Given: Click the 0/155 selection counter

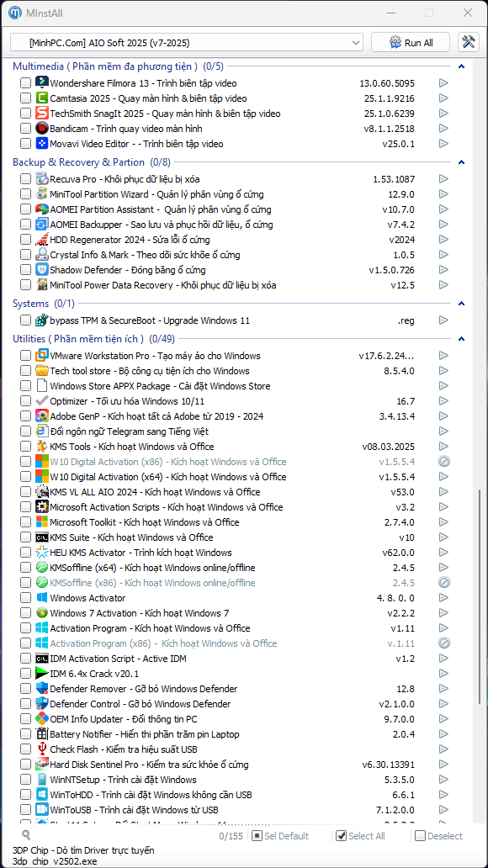Looking at the screenshot, I should coord(231,836).
